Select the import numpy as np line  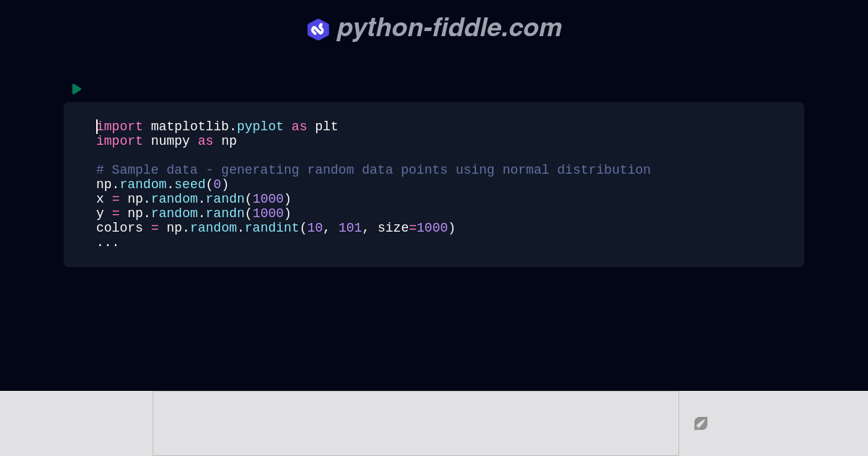[x=166, y=141]
